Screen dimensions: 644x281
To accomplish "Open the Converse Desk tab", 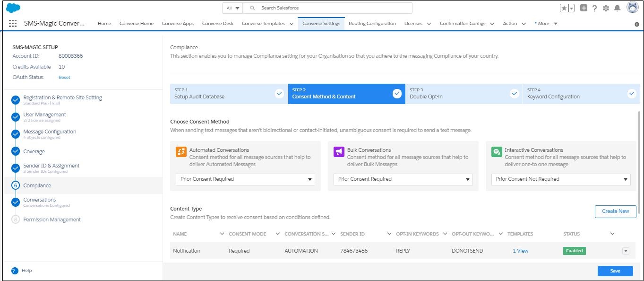I will (x=218, y=24).
